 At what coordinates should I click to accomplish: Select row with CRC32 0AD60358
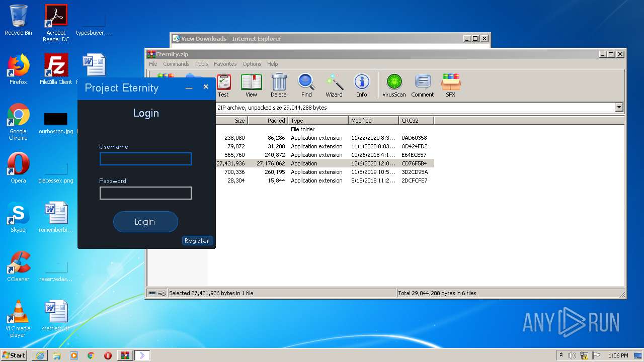click(325, 138)
